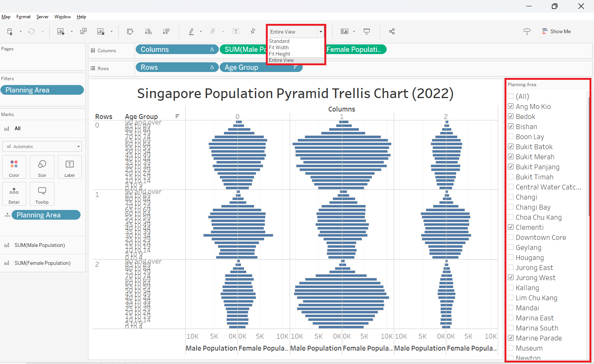Click the Age Group pill on Rows shelf
The image size is (594, 364).
pos(254,68)
